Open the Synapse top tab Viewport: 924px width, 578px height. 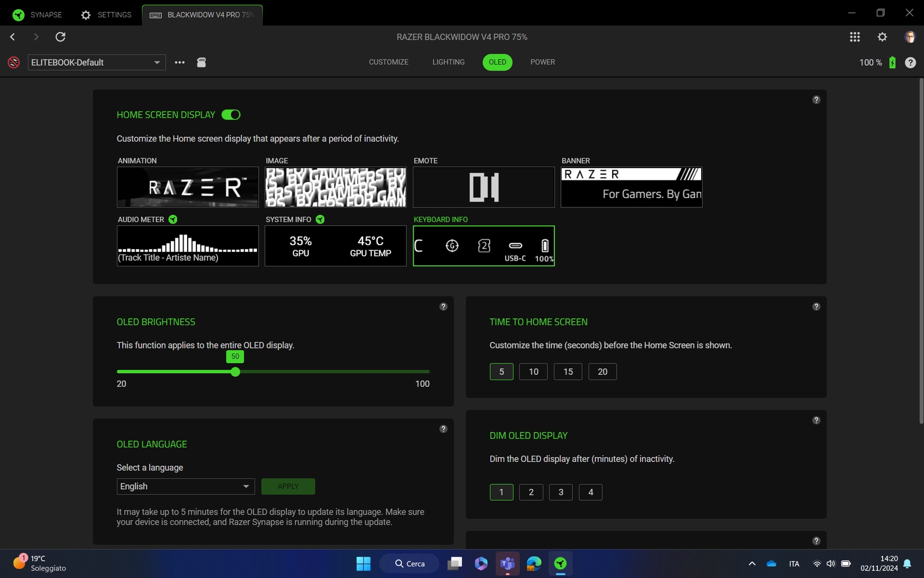pos(38,15)
